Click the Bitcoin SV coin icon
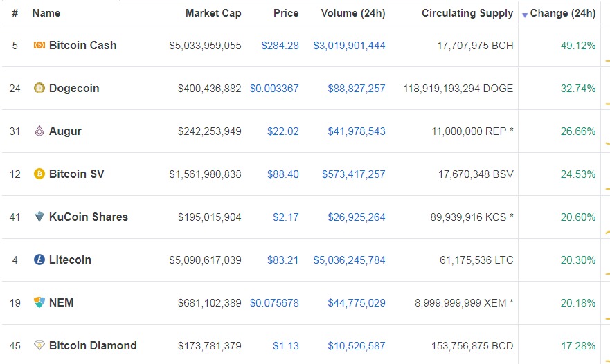Screen dimensions: 610x364 coord(39,174)
